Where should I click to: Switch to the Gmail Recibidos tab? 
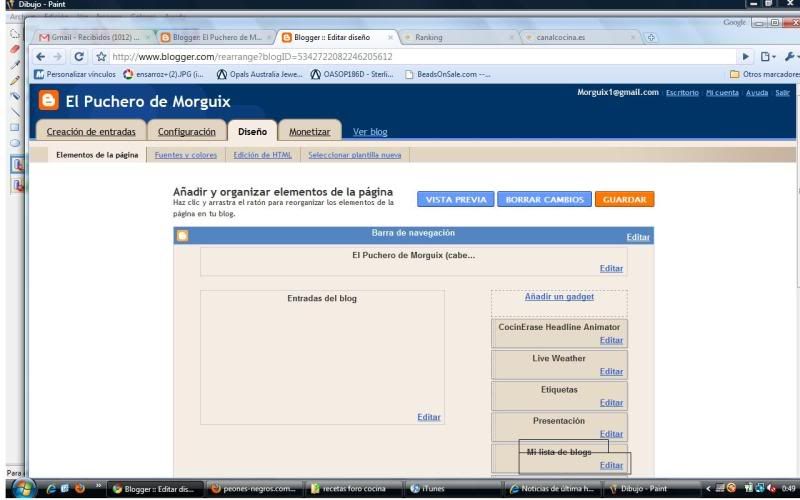tap(94, 37)
